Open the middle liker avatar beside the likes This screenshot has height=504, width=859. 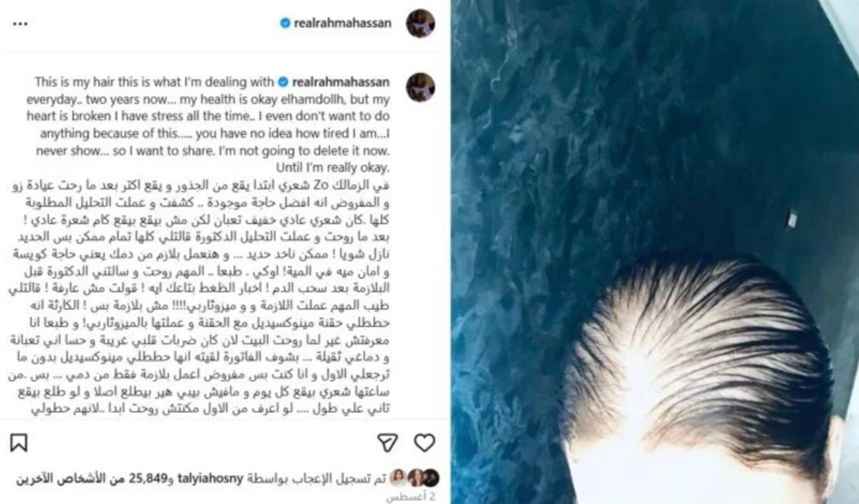click(416, 478)
